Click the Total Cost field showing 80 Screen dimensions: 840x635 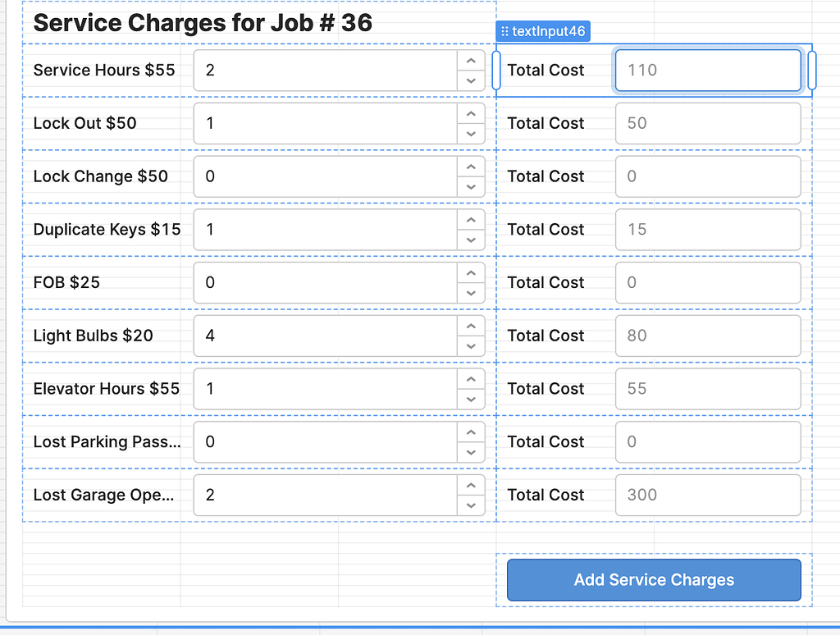tap(707, 336)
